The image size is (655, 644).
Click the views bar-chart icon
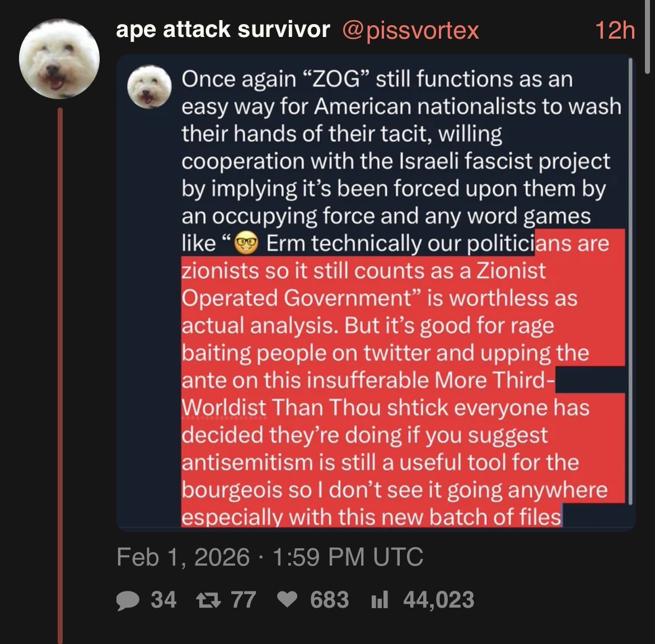pyautogui.click(x=380, y=600)
